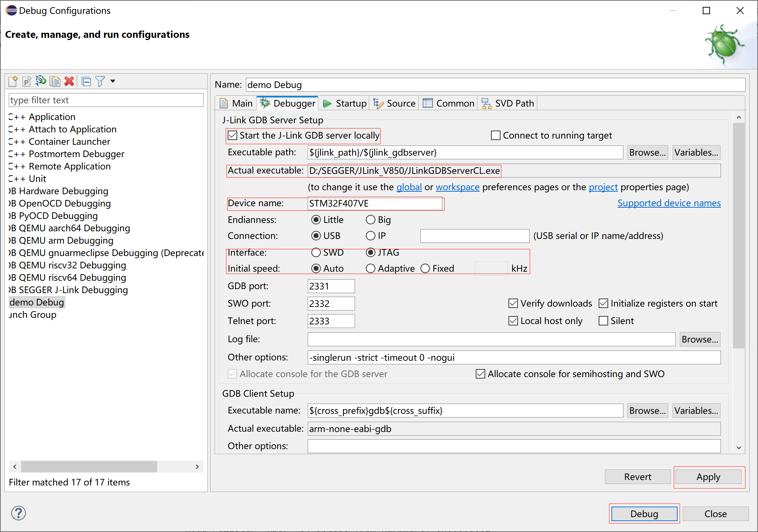The image size is (758, 532).
Task: Toggle the Silent checkbox
Action: pyautogui.click(x=603, y=321)
